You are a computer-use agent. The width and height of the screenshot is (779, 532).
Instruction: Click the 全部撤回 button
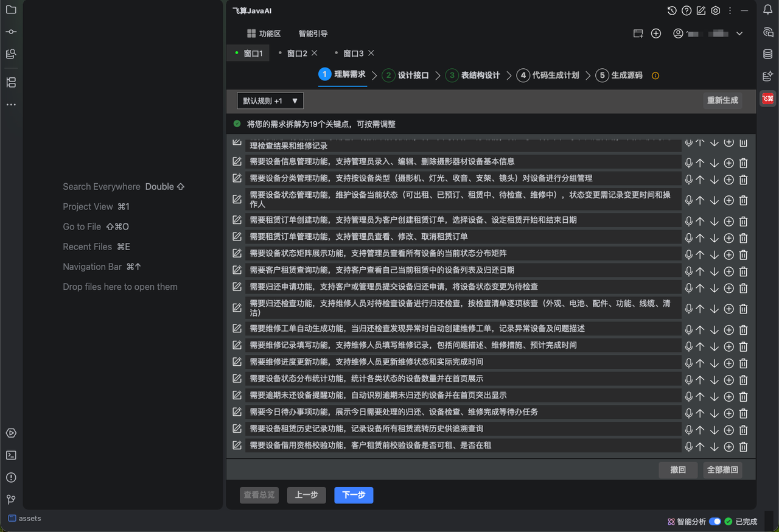pyautogui.click(x=722, y=470)
